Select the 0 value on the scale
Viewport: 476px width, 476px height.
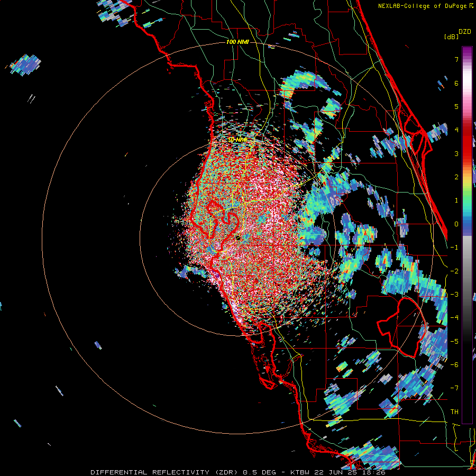click(x=456, y=224)
